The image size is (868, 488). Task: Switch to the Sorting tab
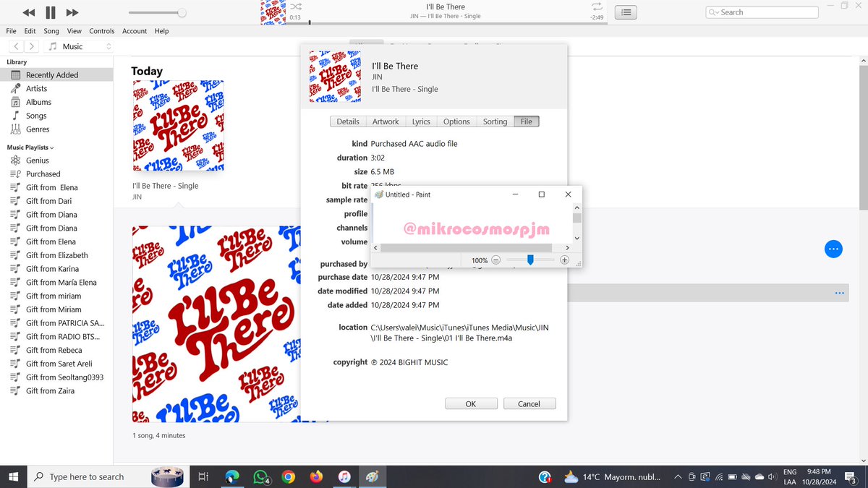[495, 121]
